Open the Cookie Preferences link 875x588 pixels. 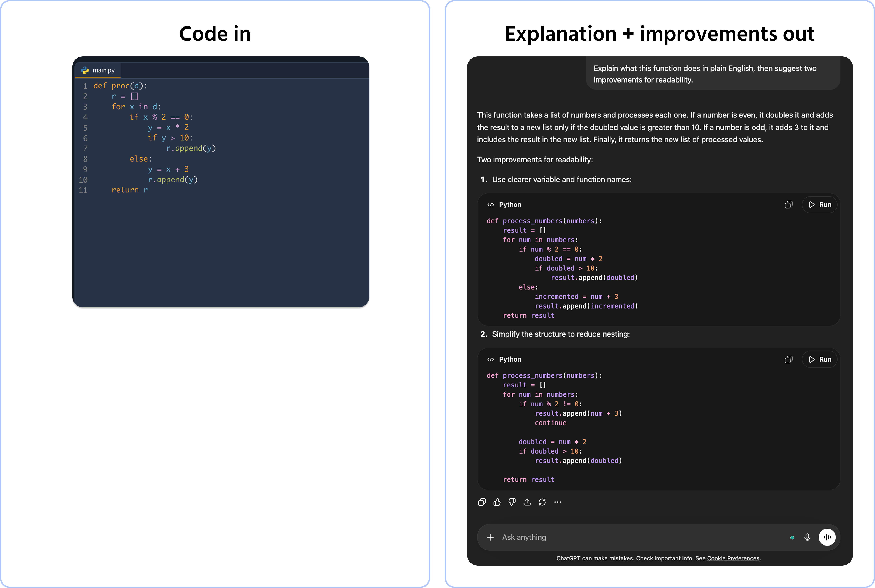pos(733,558)
